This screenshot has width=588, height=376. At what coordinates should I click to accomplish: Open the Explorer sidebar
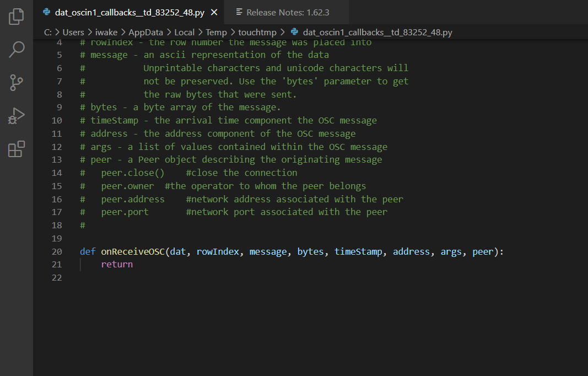(16, 17)
